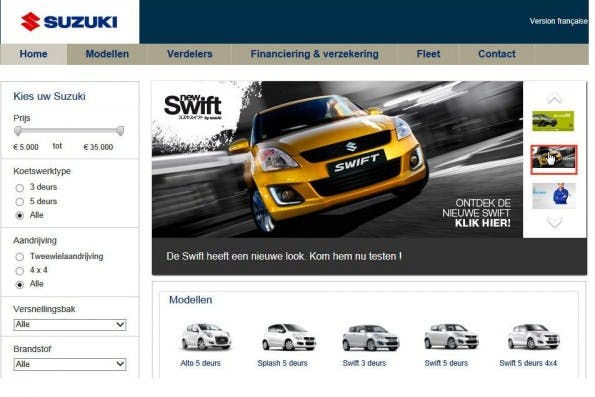
Task: Select the green car carousel thumbnail
Action: (x=553, y=121)
